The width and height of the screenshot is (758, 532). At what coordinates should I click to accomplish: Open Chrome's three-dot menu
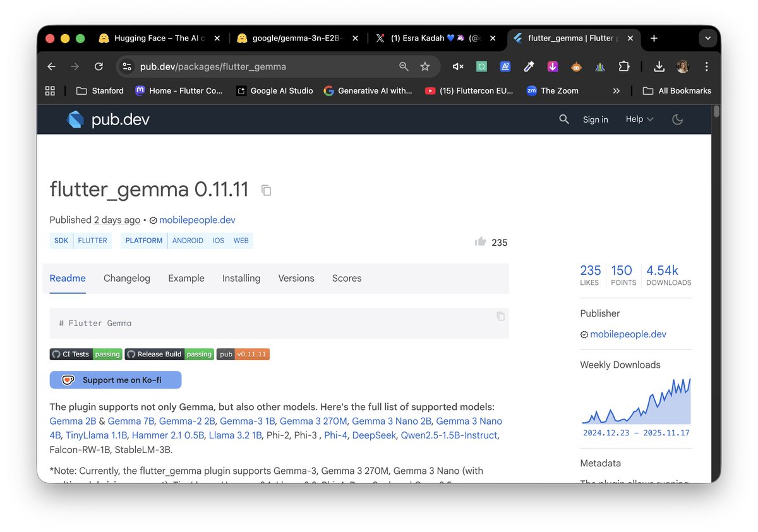(x=706, y=66)
